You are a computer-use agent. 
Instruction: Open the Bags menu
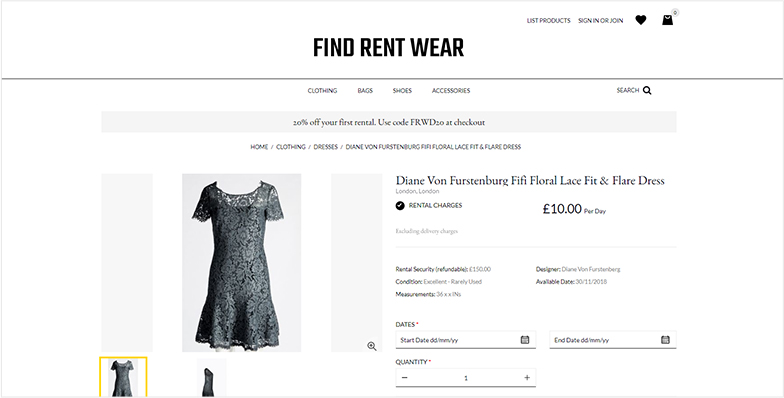pyautogui.click(x=365, y=90)
